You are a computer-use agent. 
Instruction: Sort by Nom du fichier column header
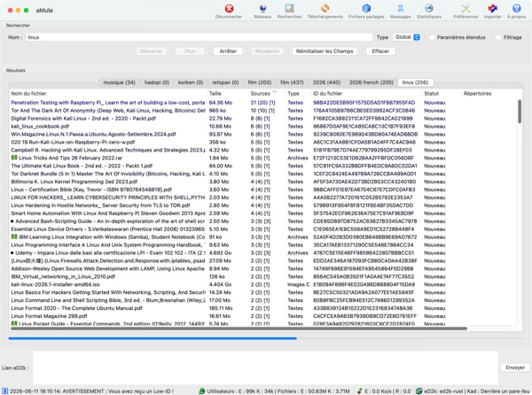click(x=108, y=94)
